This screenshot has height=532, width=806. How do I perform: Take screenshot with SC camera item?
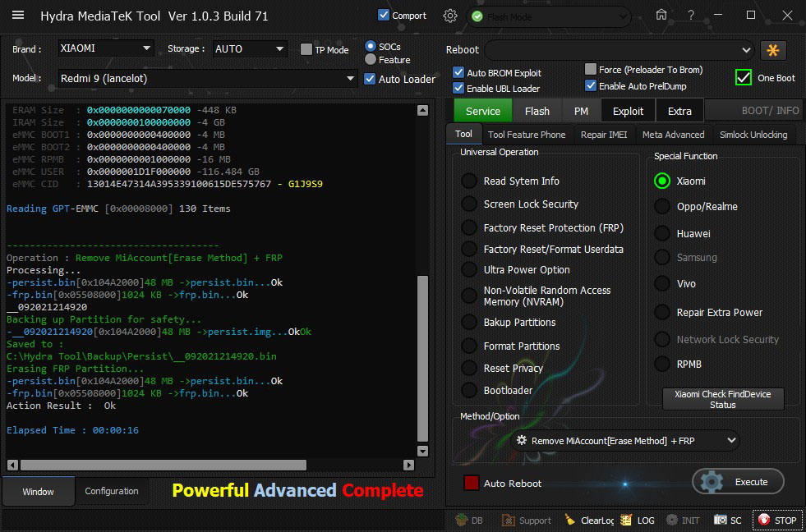click(727, 520)
